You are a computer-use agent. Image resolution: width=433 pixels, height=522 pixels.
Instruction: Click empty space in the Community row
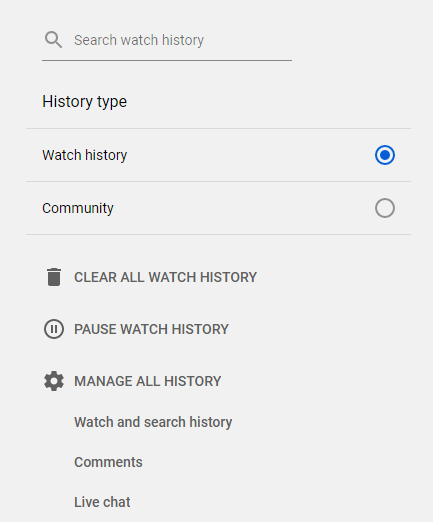[243, 208]
